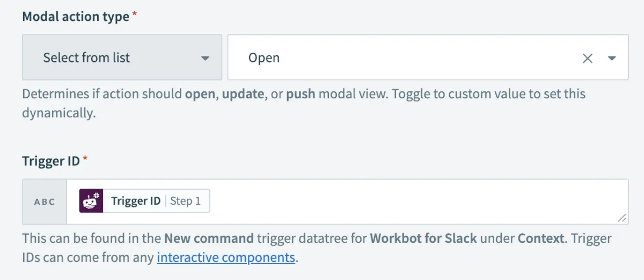
Task: Click the textarea resize handle in Trigger ID
Action: (622, 218)
